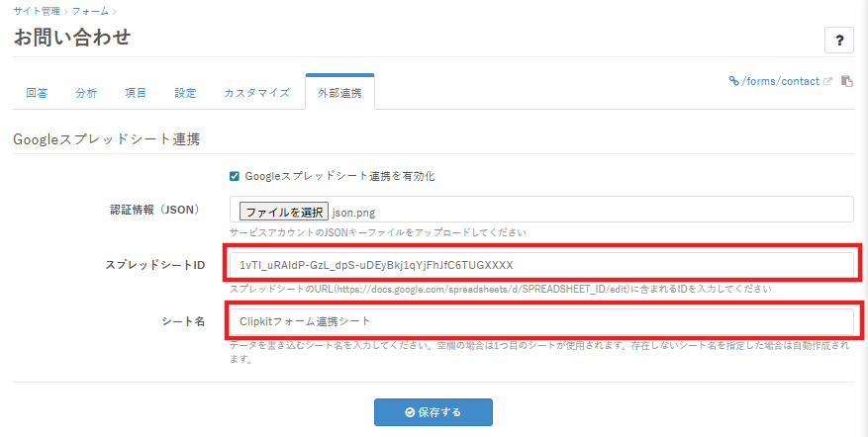Click the json.png file name area

pyautogui.click(x=354, y=212)
